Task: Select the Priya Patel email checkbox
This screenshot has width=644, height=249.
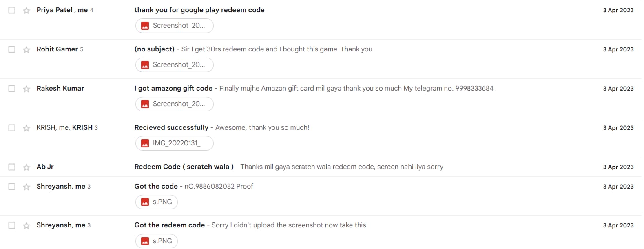Action: pyautogui.click(x=12, y=10)
